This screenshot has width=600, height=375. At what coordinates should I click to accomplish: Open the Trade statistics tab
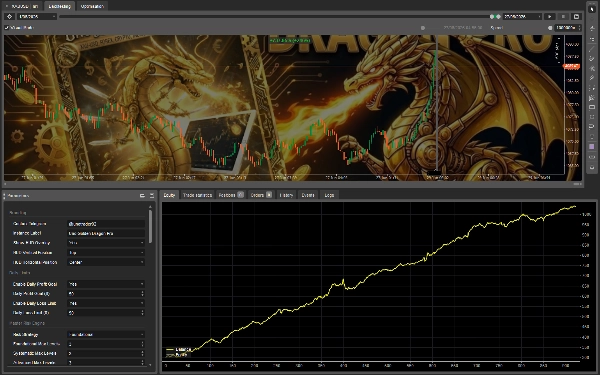(197, 195)
